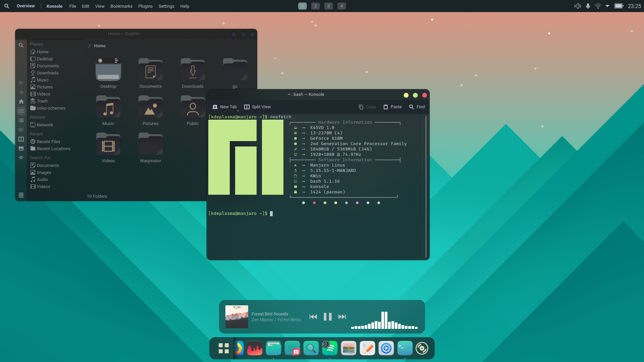Open the go folder in Dolphin
This screenshot has height=362, width=644.
coord(235,73)
